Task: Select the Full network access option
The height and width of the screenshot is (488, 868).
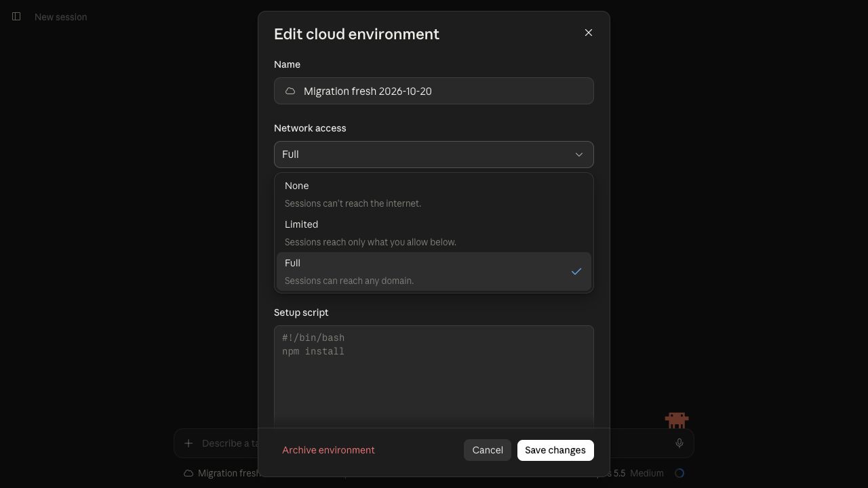Action: click(x=434, y=271)
